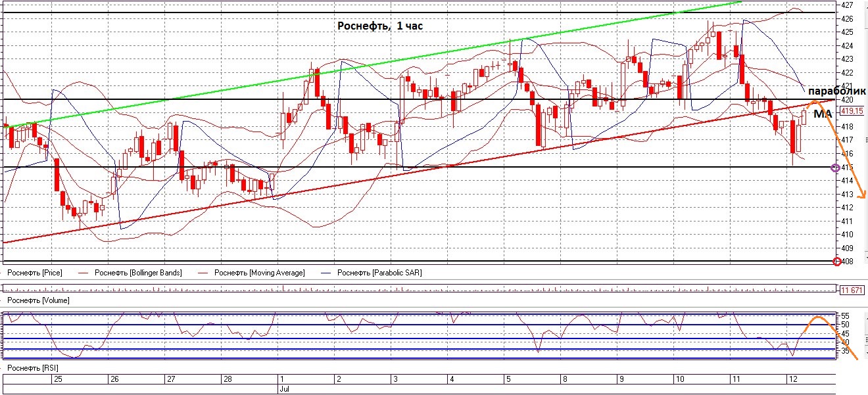Select date label 3 on time axis
This screenshot has height=395, width=868.
coord(395,380)
